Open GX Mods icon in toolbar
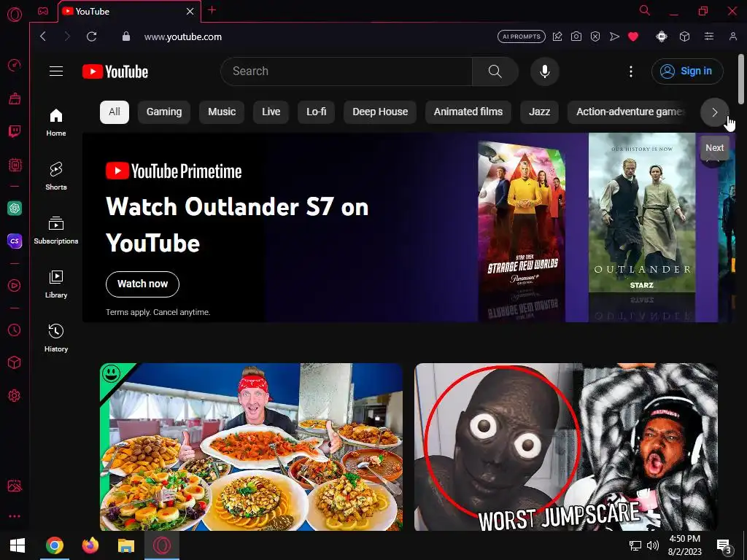Image resolution: width=747 pixels, height=560 pixels. point(661,36)
